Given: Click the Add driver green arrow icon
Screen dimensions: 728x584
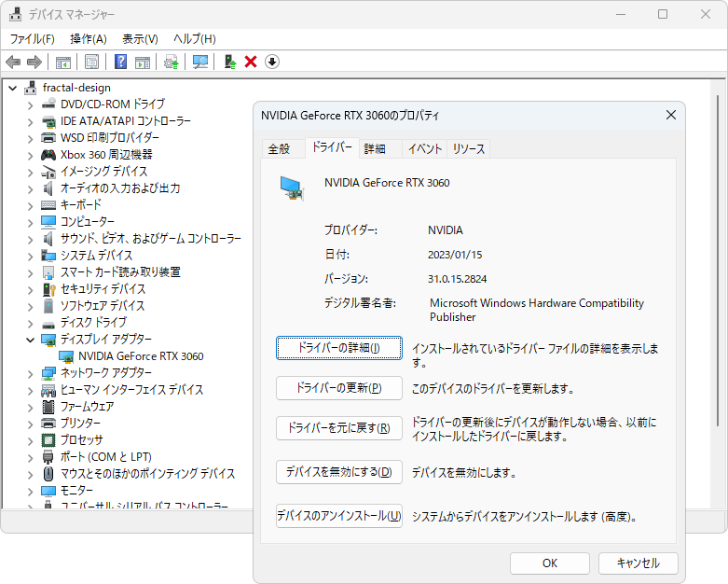Looking at the screenshot, I should (230, 62).
